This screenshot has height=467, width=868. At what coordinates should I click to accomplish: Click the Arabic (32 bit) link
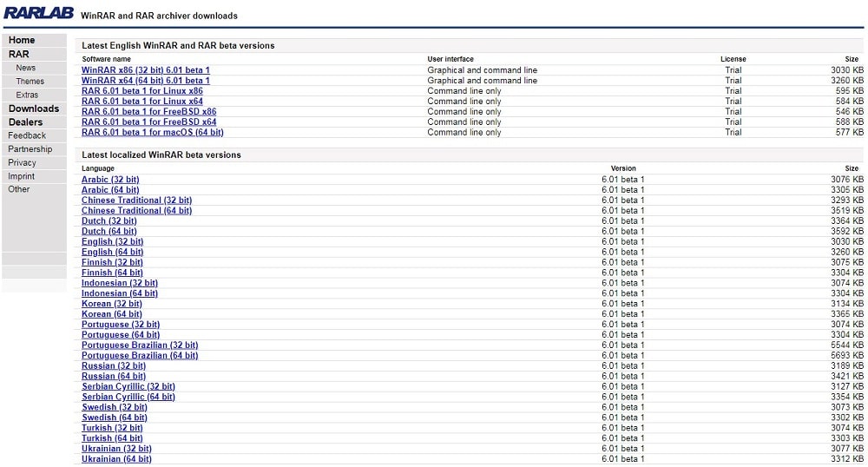point(110,180)
